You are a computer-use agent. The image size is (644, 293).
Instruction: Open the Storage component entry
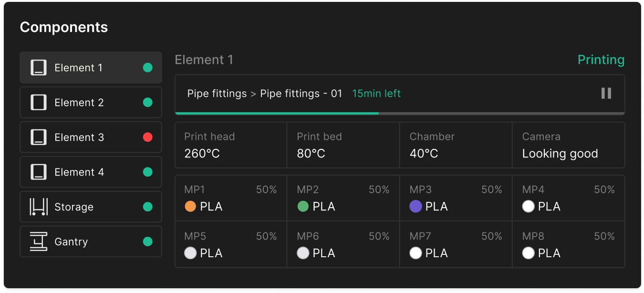[91, 207]
